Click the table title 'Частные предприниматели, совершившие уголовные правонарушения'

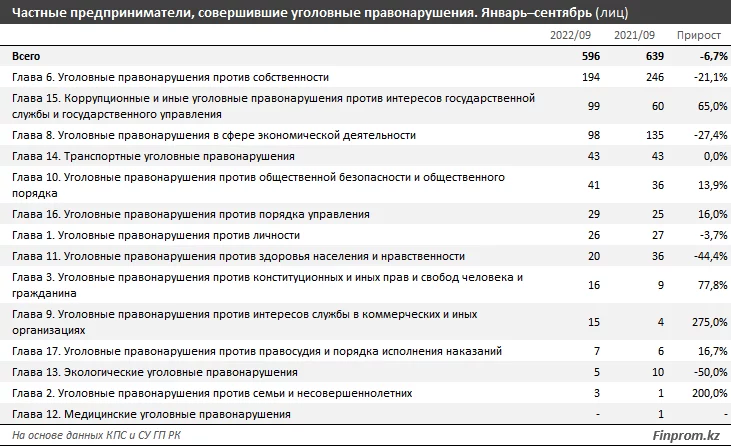pyautogui.click(x=244, y=13)
